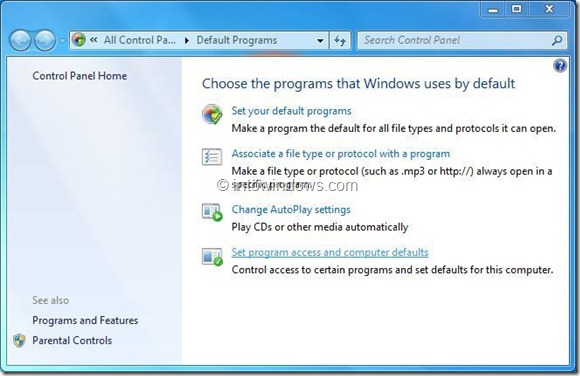Open 'Change AutoPlay settings' link
This screenshot has height=376, width=580.
pyautogui.click(x=291, y=209)
